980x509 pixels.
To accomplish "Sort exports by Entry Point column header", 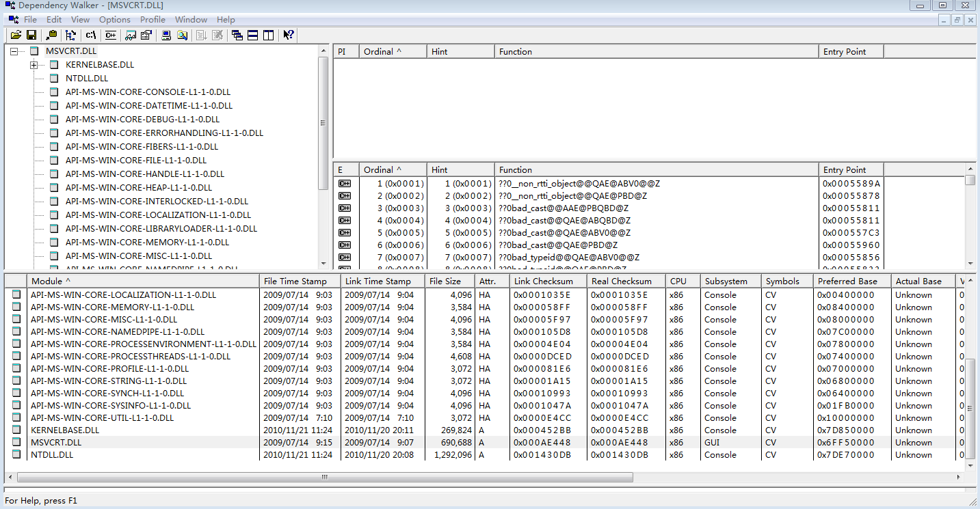I will (851, 170).
